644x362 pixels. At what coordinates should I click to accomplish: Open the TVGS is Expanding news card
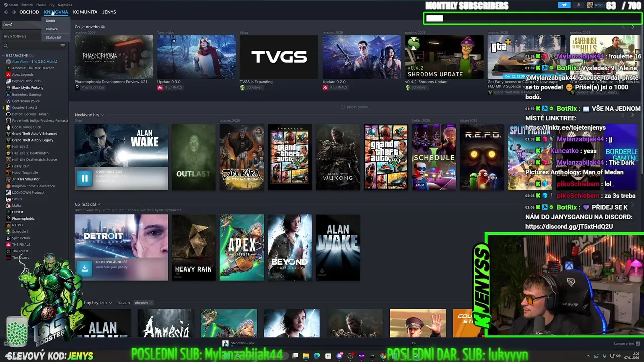click(x=279, y=57)
